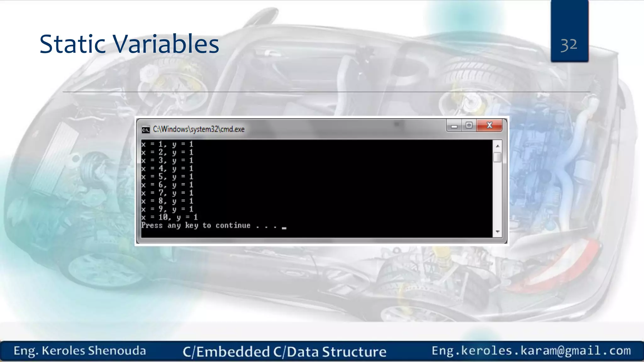Click the empty scrollbar track below the thumb
Image resolution: width=644 pixels, height=362 pixels.
(497, 195)
